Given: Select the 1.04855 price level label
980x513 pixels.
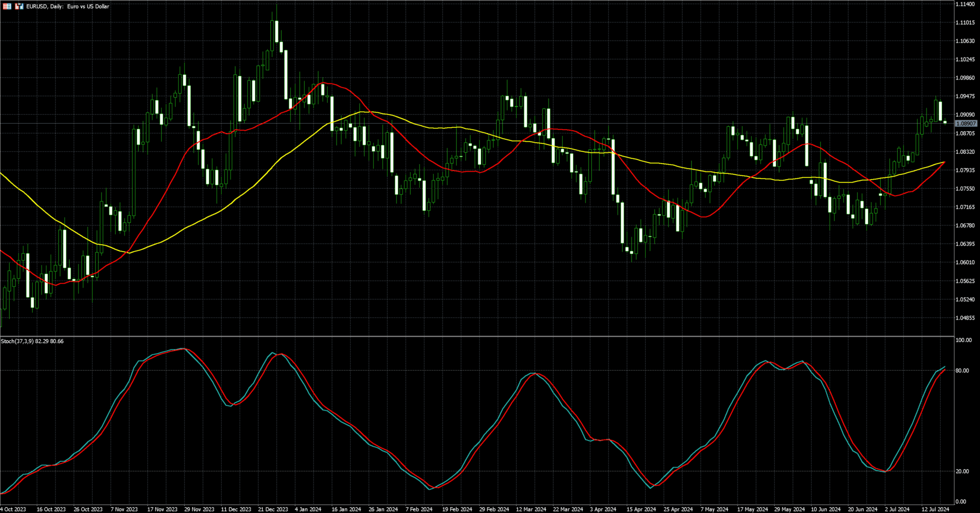Looking at the screenshot, I should [x=965, y=318].
